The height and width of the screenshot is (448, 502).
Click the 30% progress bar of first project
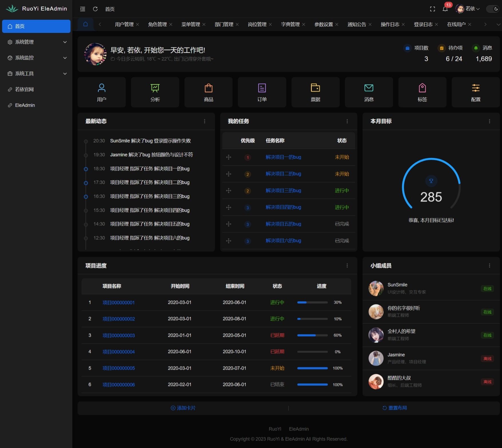coord(312,302)
